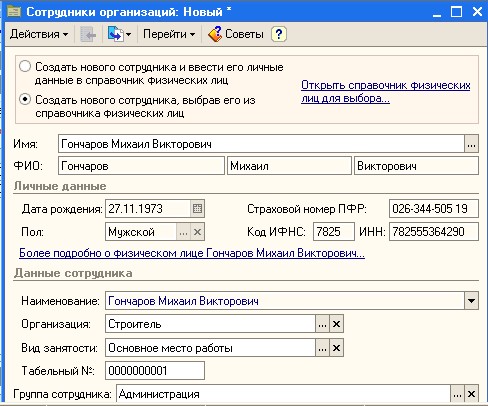Click ellipsis button in Пол field
The height and width of the screenshot is (406, 488).
click(183, 232)
